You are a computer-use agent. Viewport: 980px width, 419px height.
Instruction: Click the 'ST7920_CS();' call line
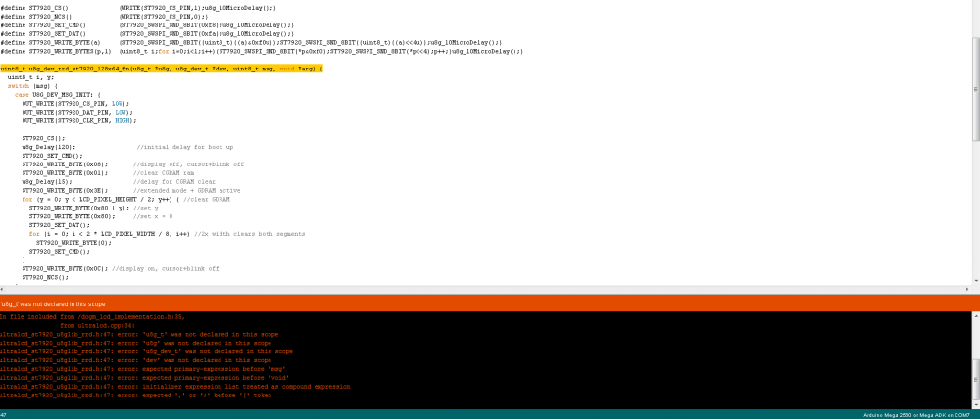coord(43,138)
